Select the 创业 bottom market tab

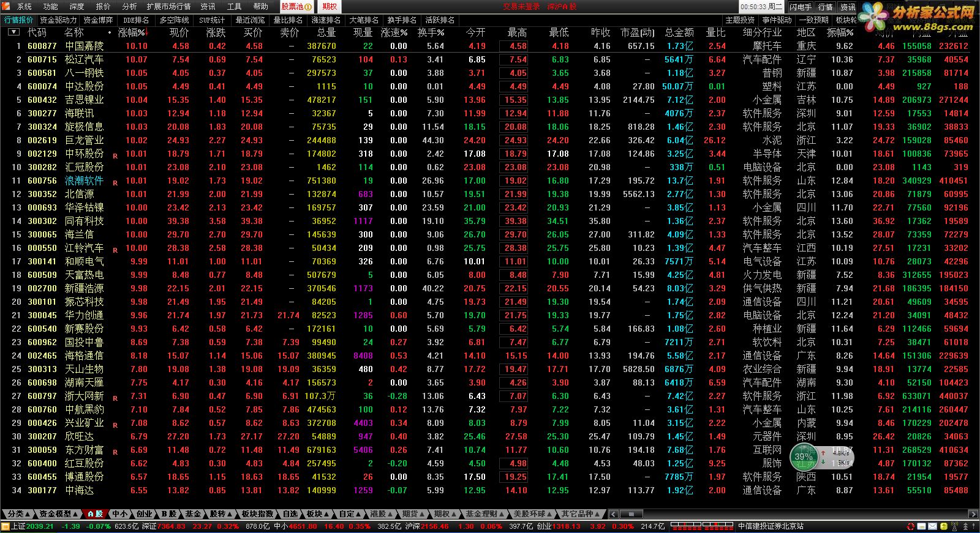tap(144, 514)
